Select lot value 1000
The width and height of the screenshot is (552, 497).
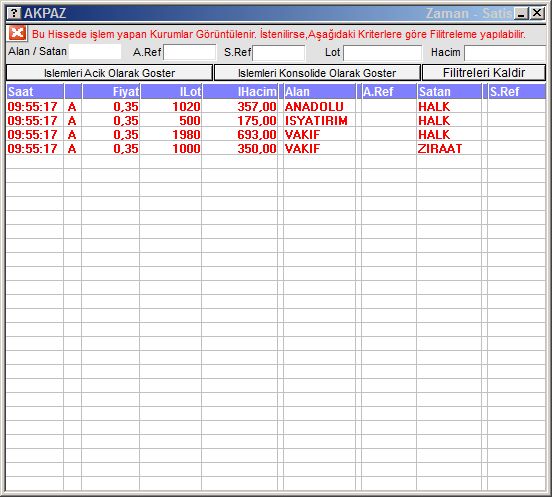click(x=171, y=149)
